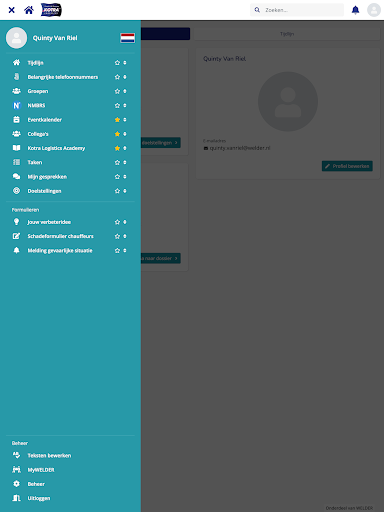
Task: Click the Doelstellingen target icon
Action: pos(16,191)
